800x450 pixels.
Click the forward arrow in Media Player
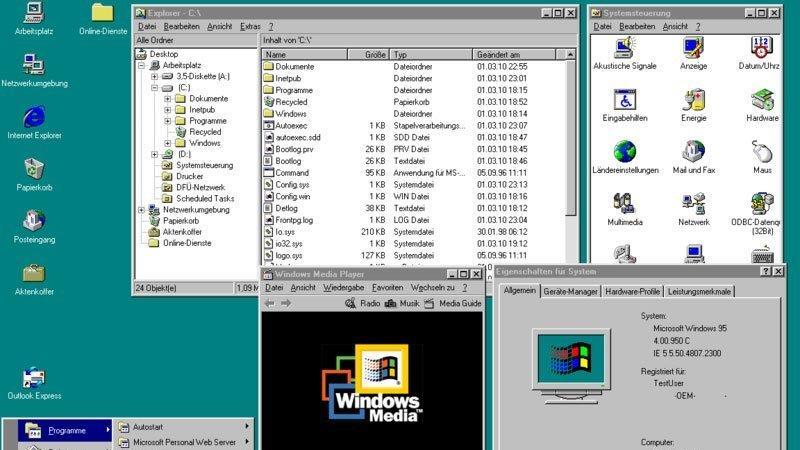(x=286, y=304)
